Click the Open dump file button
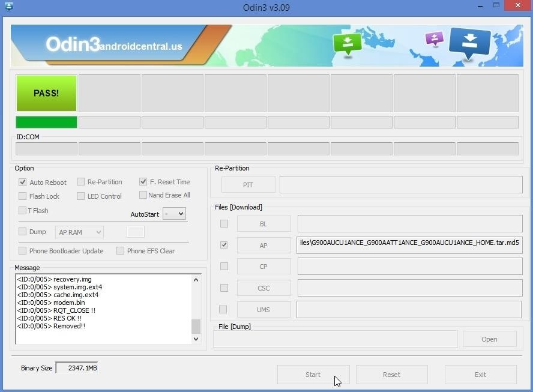 pos(490,339)
